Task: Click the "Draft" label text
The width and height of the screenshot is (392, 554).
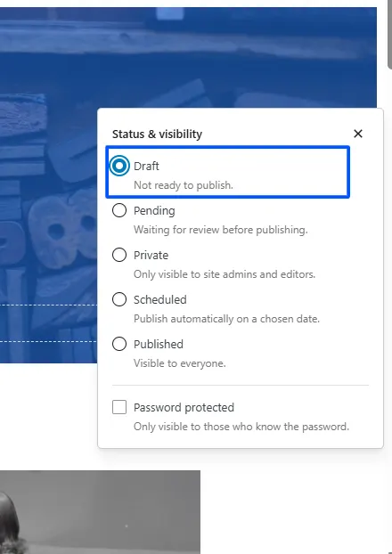Action: 146,166
